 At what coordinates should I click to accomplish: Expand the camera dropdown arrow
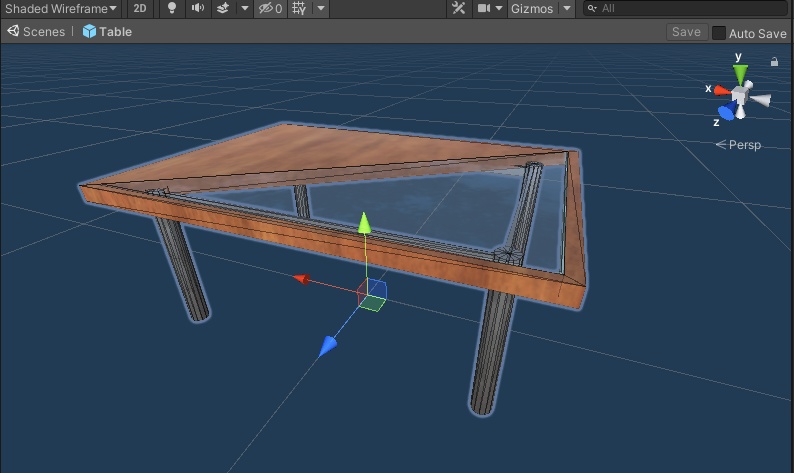coord(499,8)
